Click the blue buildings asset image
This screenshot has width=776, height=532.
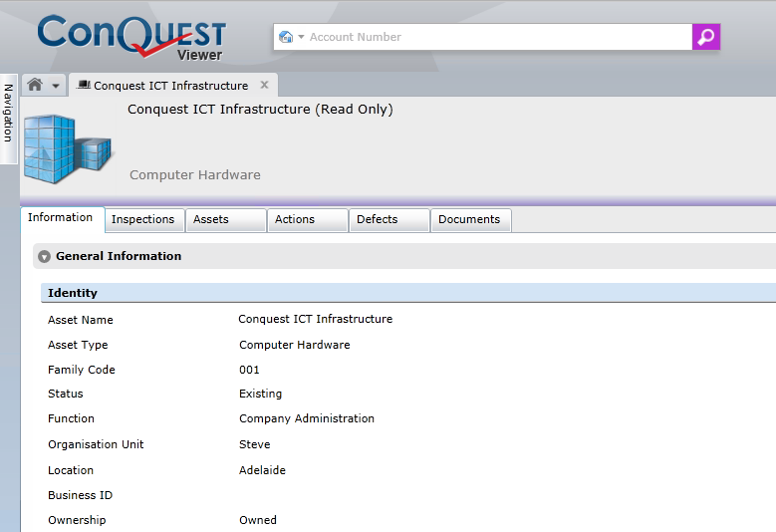tap(68, 149)
